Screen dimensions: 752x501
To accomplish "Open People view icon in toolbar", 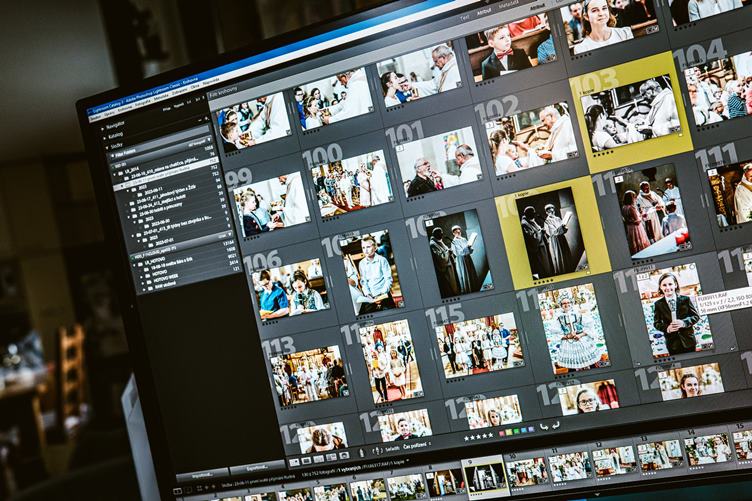I will click(x=344, y=455).
